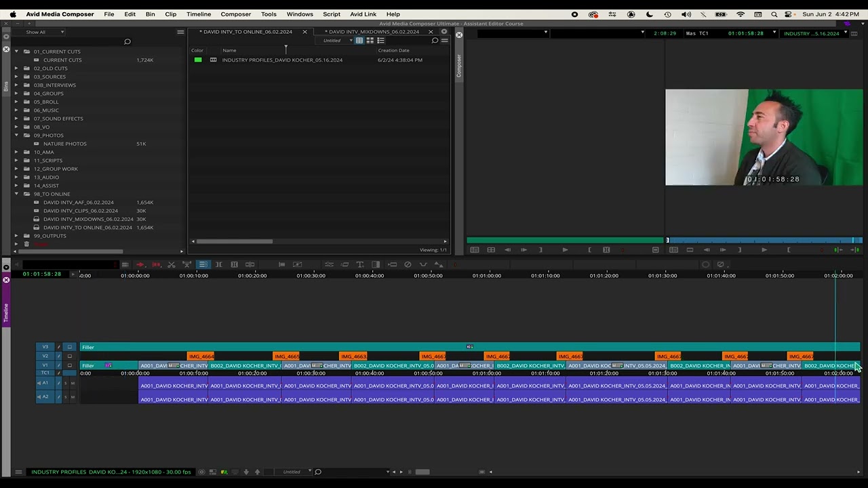Step backward one frame in record monitor
This screenshot has height=488, width=868.
pyautogui.click(x=707, y=250)
